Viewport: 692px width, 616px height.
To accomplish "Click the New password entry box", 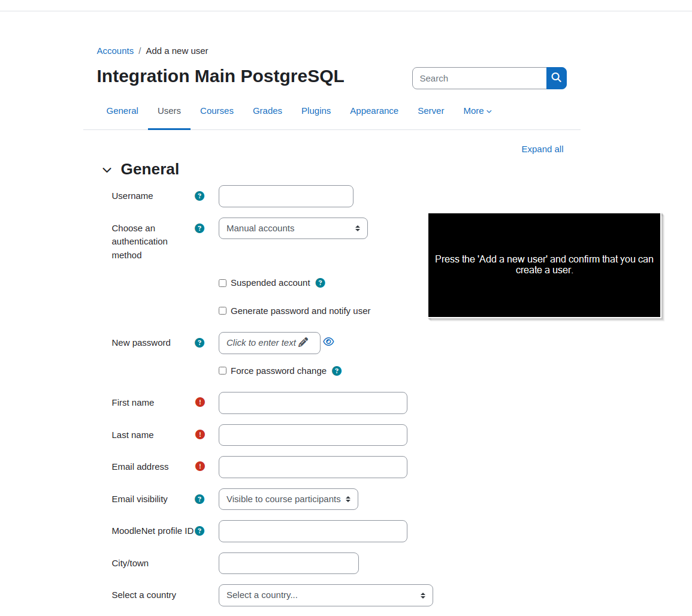I will click(x=269, y=343).
